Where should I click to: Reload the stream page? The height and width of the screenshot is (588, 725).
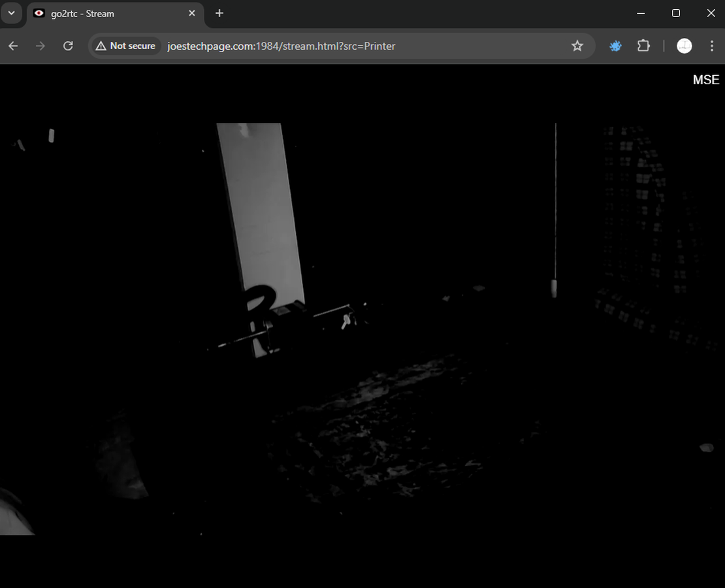(68, 46)
